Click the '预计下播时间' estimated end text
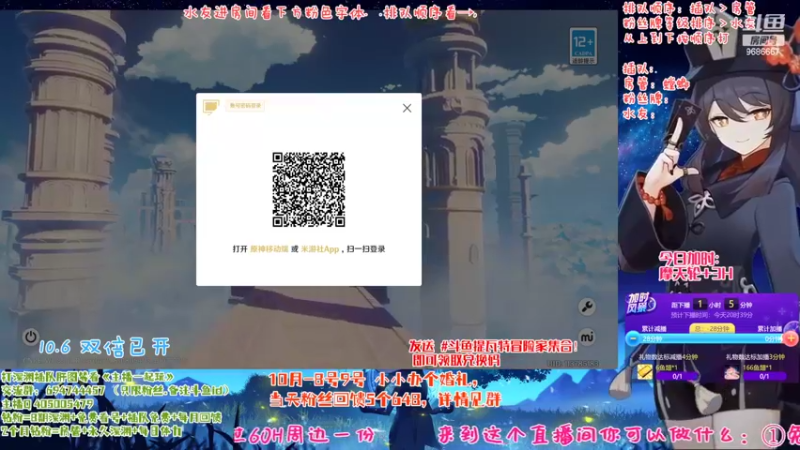 (x=711, y=315)
